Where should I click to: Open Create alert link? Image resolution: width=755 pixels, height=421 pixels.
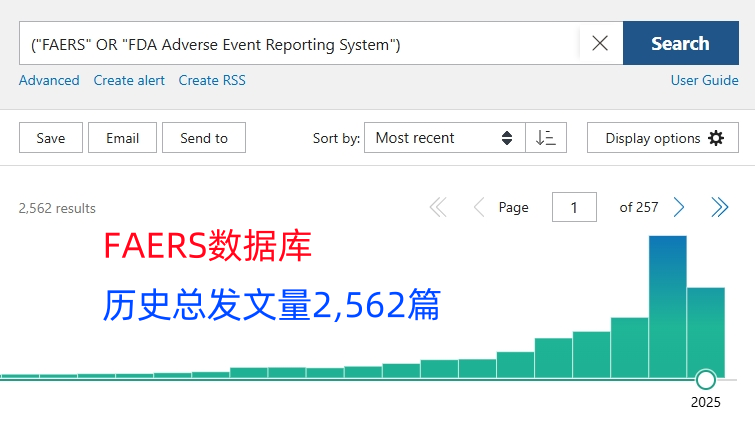coord(129,80)
